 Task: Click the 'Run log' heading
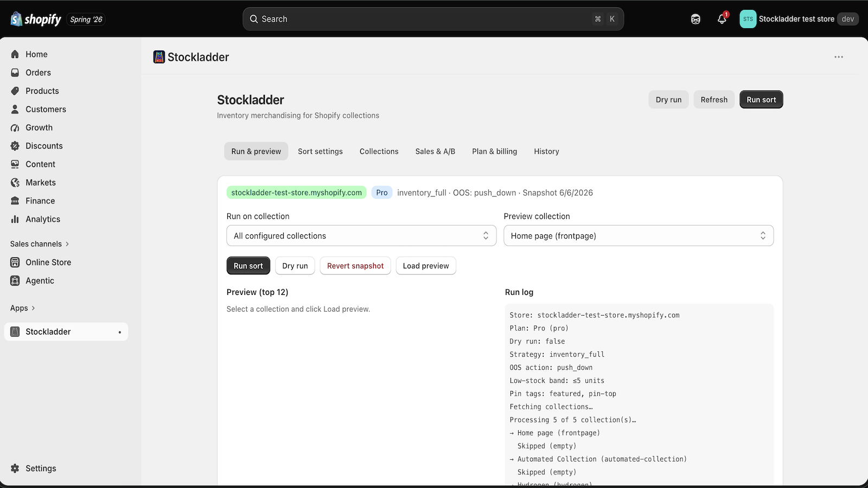[x=519, y=292]
